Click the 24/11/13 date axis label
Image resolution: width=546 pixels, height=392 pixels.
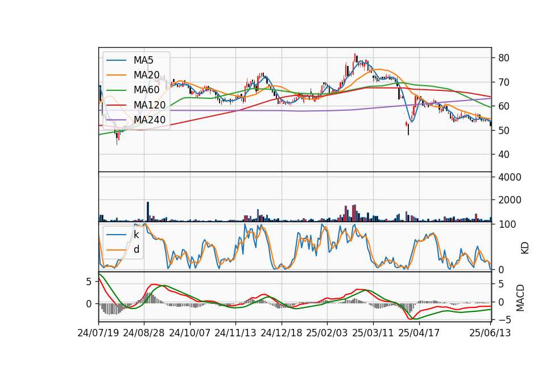(x=235, y=333)
